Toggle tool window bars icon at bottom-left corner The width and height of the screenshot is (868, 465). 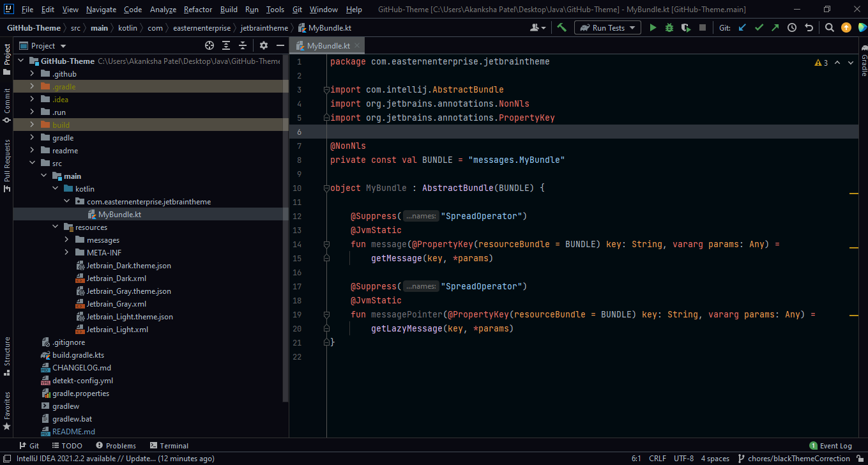[6, 459]
